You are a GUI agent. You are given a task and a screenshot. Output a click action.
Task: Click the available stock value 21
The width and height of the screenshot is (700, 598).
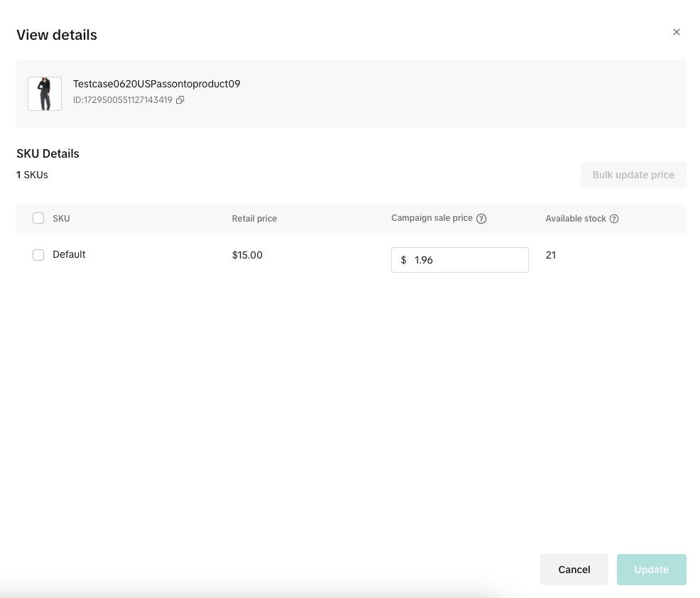tap(551, 255)
